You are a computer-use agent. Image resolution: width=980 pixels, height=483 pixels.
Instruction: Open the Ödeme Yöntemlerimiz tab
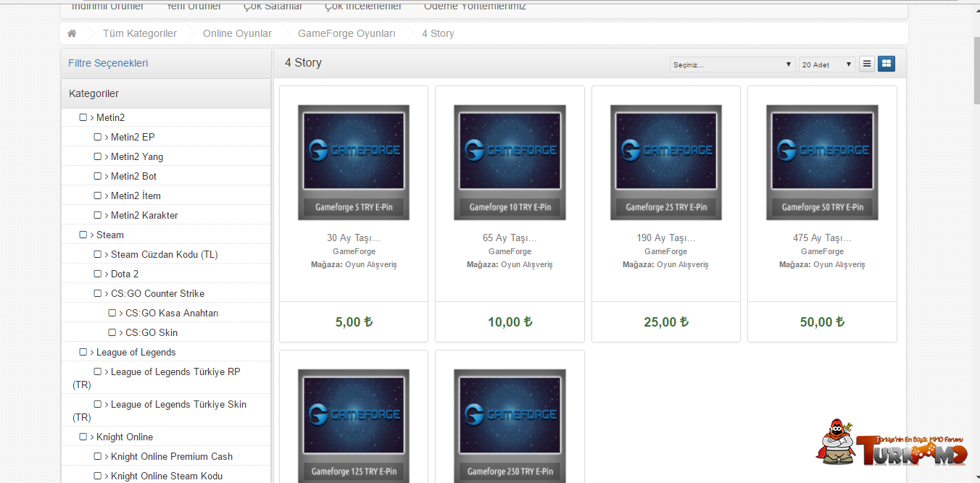pos(475,7)
